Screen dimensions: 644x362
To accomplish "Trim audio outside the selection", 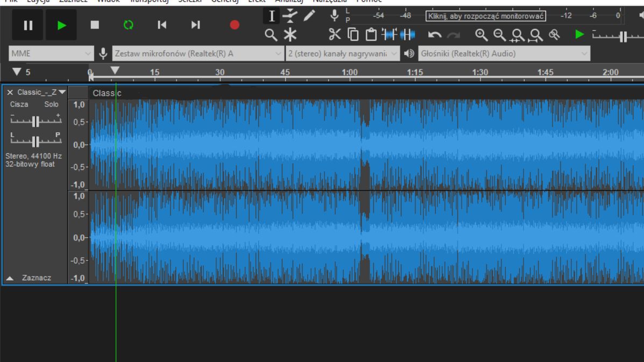I will coord(389,35).
